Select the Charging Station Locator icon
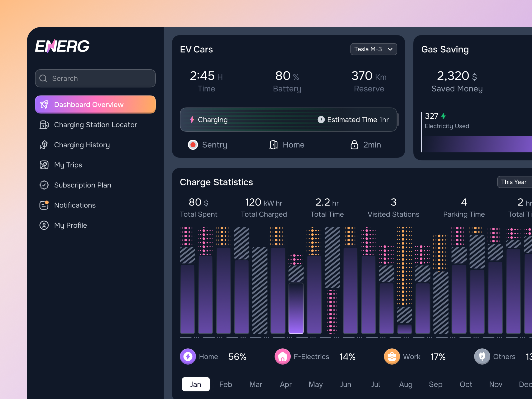Viewport: 532px width, 399px height. click(44, 125)
